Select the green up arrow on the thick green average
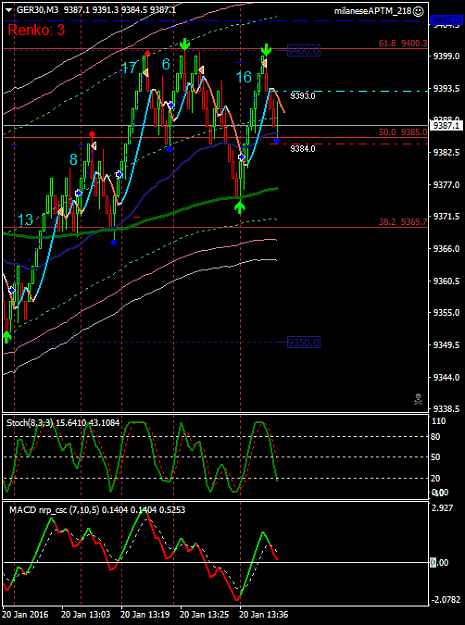 pyautogui.click(x=239, y=207)
